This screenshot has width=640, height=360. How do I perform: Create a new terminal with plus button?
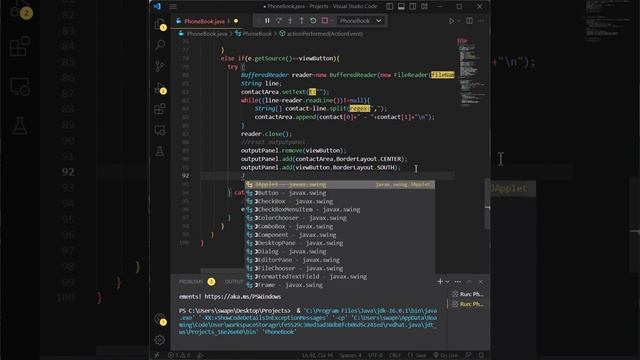click(440, 282)
